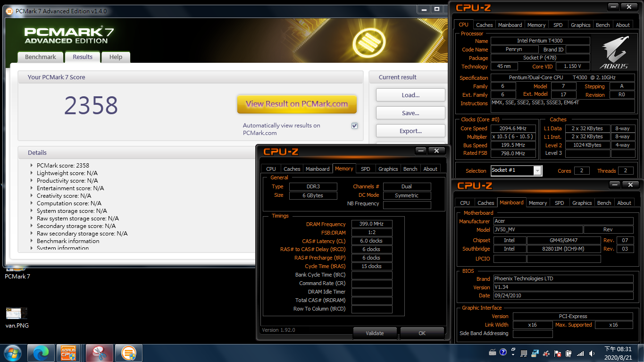Select the 2358 PCMark score number

click(x=91, y=105)
